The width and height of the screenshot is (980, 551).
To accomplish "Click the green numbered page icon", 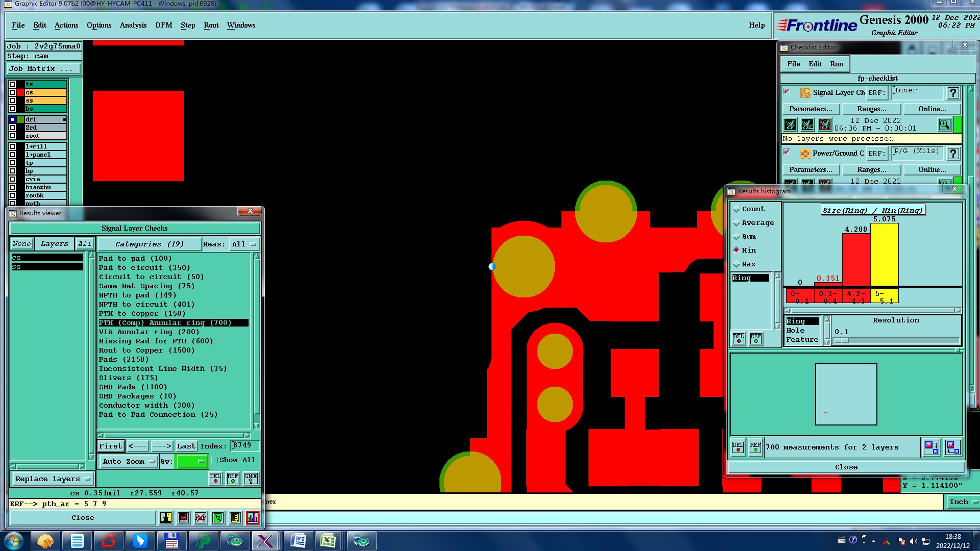I will pos(217,518).
